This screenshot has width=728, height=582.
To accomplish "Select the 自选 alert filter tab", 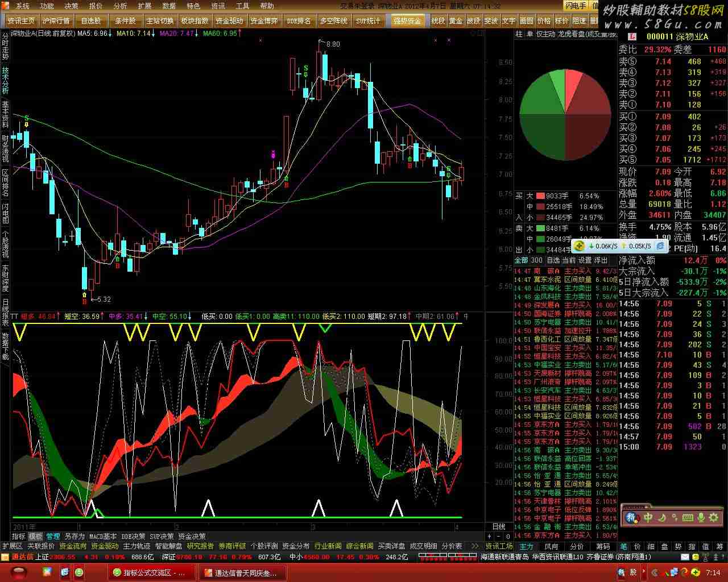I will point(553,260).
